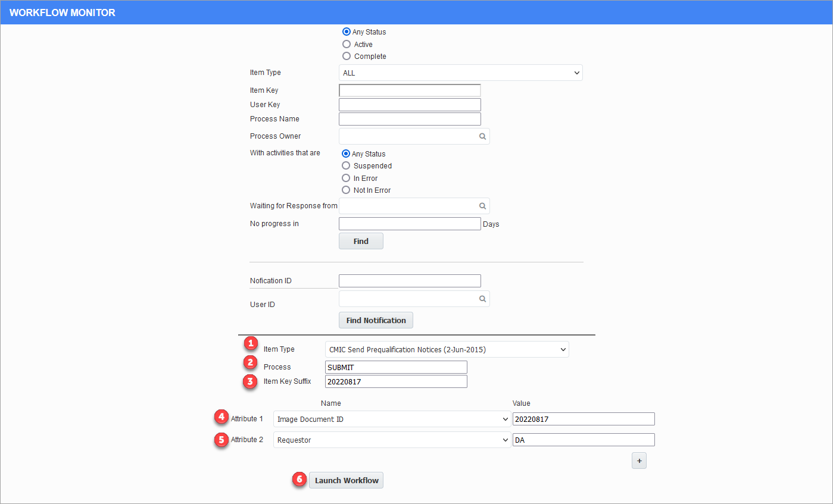The image size is (833, 504).
Task: Choose the Not In Error activities option
Action: tap(346, 190)
